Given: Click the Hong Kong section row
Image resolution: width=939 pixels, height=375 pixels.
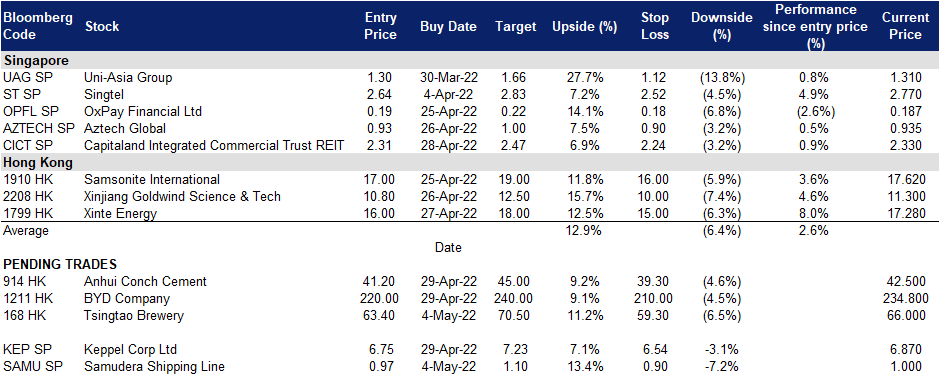Looking at the screenshot, I should click(470, 163).
